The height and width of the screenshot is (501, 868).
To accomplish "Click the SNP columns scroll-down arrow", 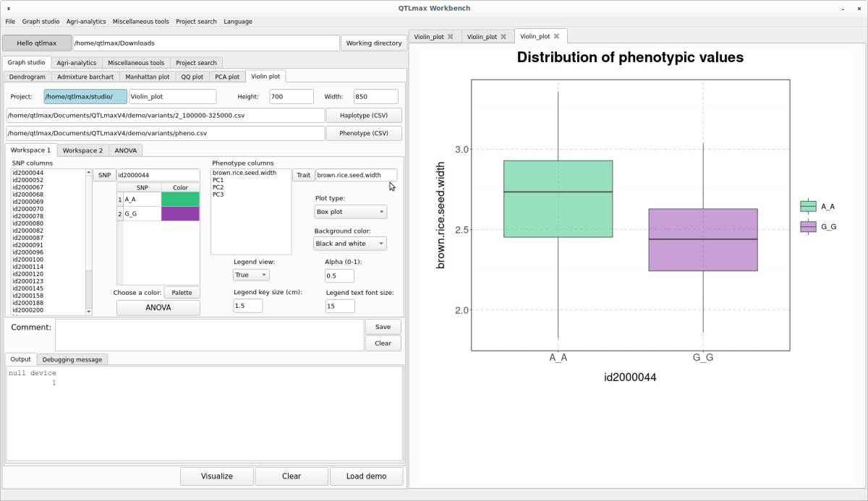I will (89, 312).
